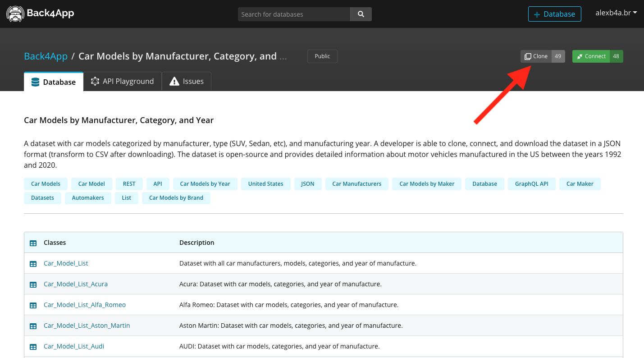The height and width of the screenshot is (358, 644).
Task: Click the REST tag
Action: pyautogui.click(x=129, y=184)
